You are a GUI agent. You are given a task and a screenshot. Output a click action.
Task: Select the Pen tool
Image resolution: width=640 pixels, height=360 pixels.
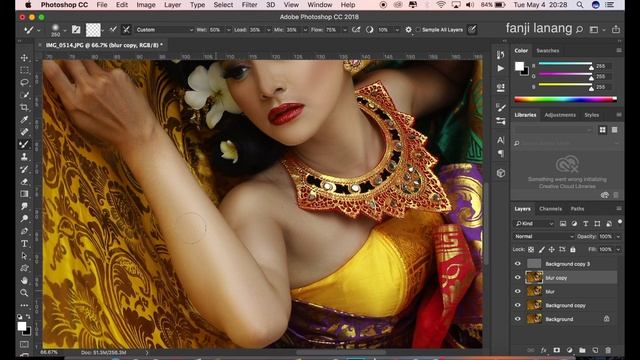24,231
